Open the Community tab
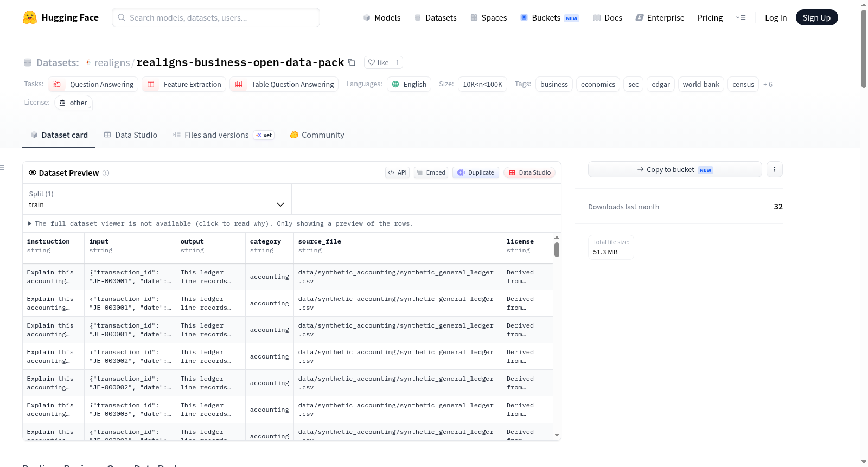The height and width of the screenshot is (467, 868). [x=317, y=135]
